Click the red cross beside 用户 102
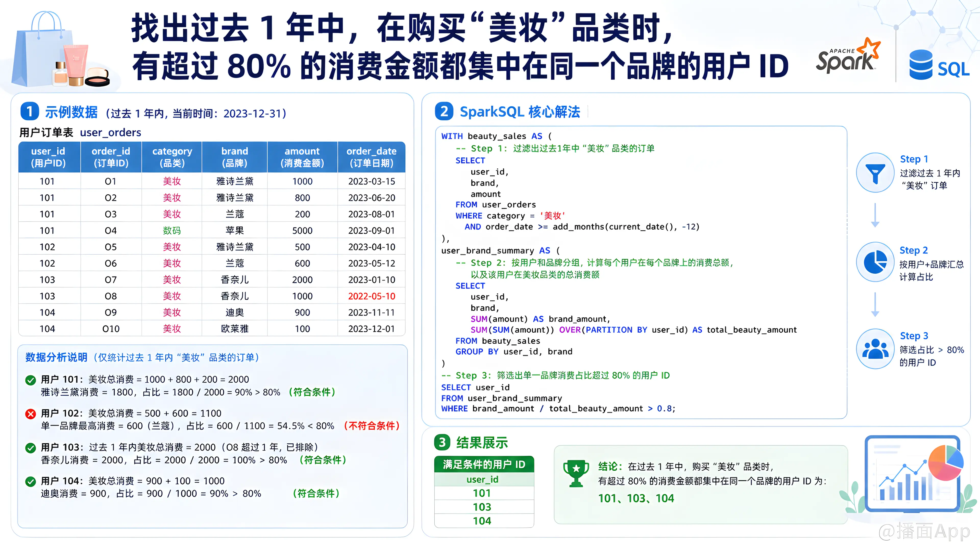980x551 pixels. pyautogui.click(x=30, y=414)
